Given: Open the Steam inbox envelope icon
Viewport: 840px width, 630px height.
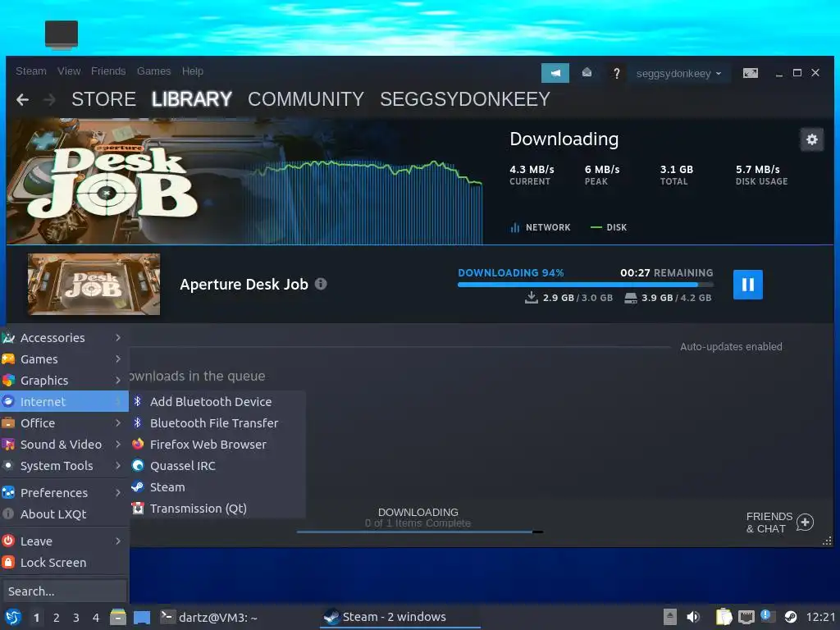Looking at the screenshot, I should pos(587,73).
